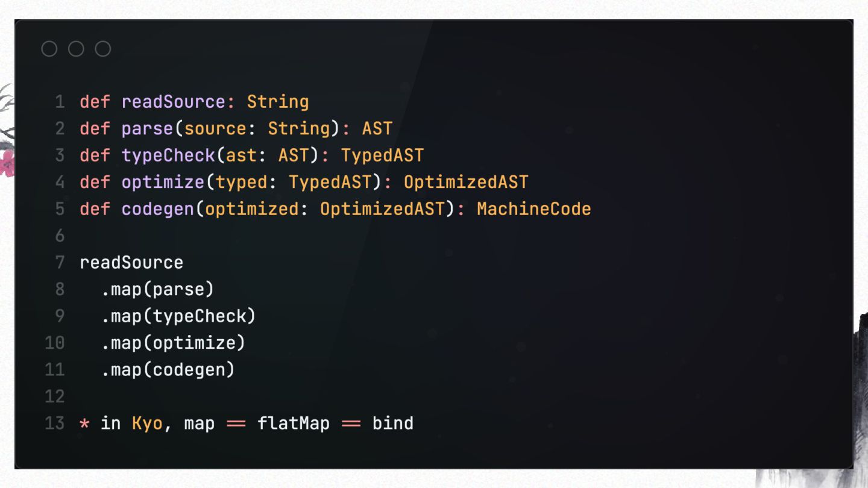Click the readSource definition on line 1
This screenshot has height=488, width=868.
174,102
